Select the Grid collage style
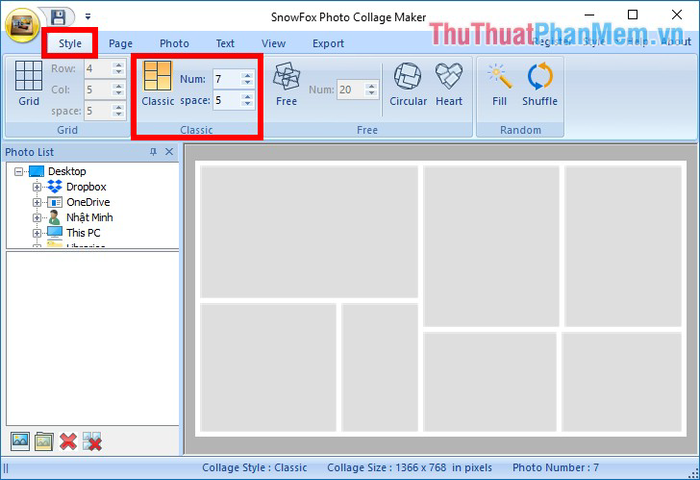Screen dimensions: 700x480 pos(29,83)
